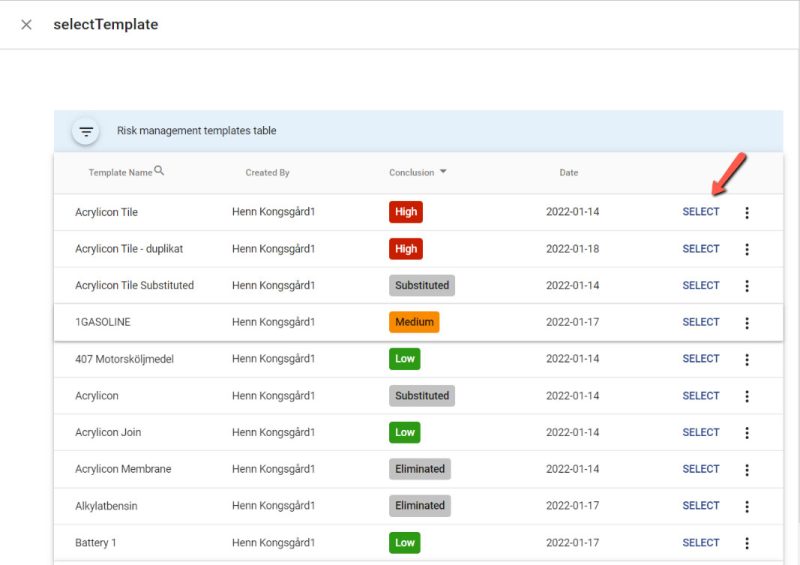Open more options for Acrylicon row

click(x=747, y=396)
